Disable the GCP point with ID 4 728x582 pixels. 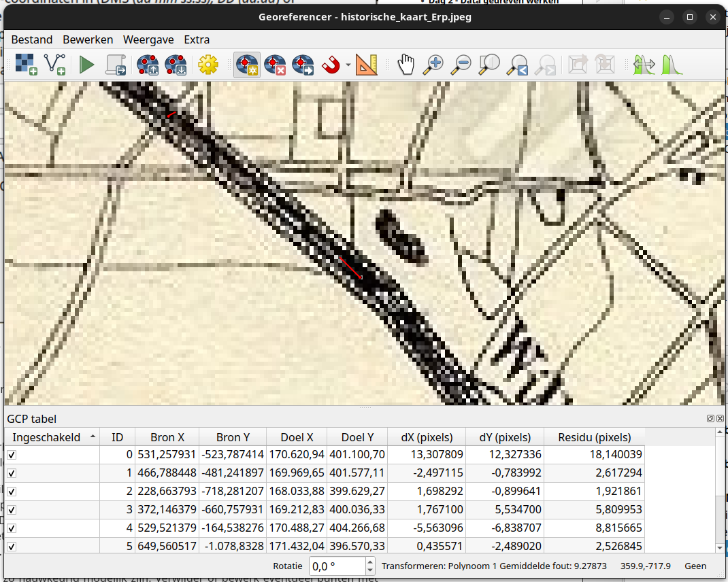pos(12,528)
